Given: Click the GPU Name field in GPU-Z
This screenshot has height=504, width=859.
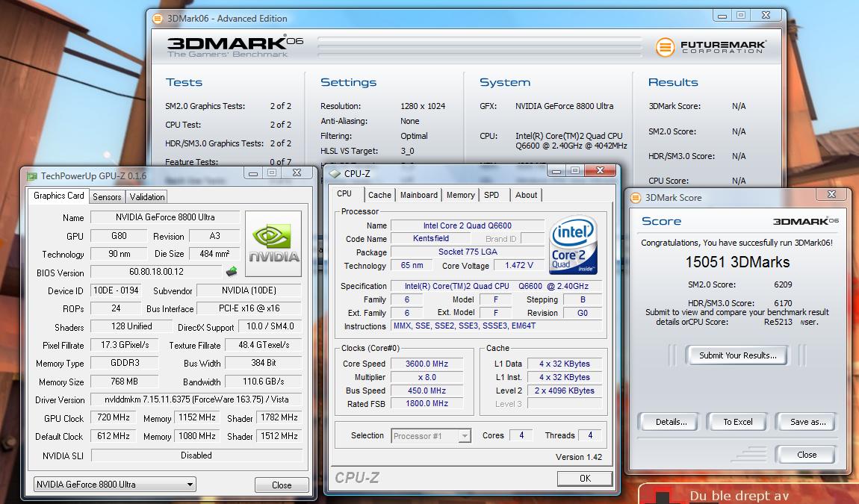Looking at the screenshot, I should 165,217.
